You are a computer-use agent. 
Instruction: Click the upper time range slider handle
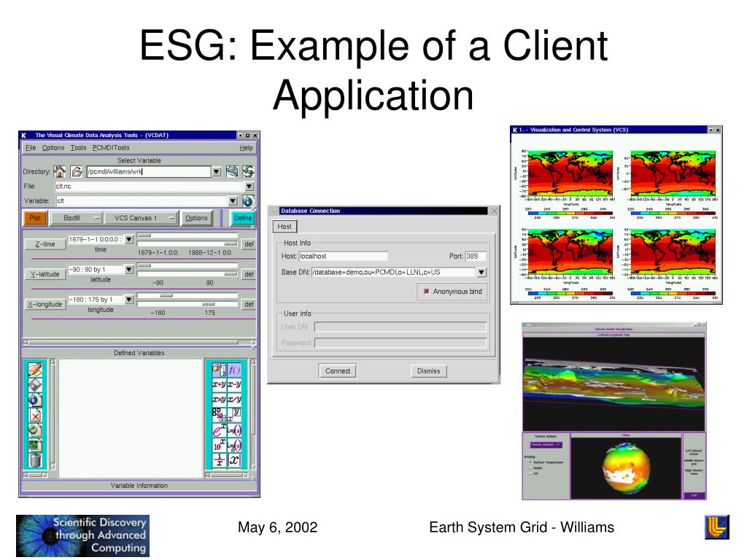tap(144, 236)
